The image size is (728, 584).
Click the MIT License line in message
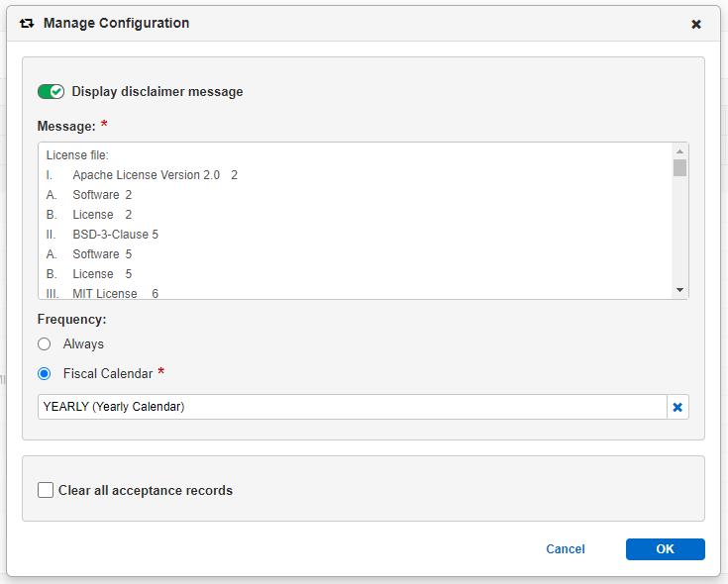105,294
